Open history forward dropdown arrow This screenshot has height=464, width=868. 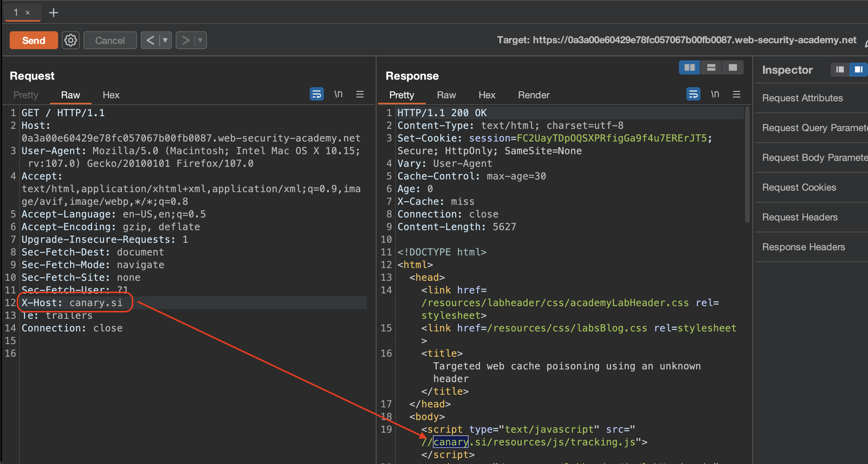tap(200, 40)
